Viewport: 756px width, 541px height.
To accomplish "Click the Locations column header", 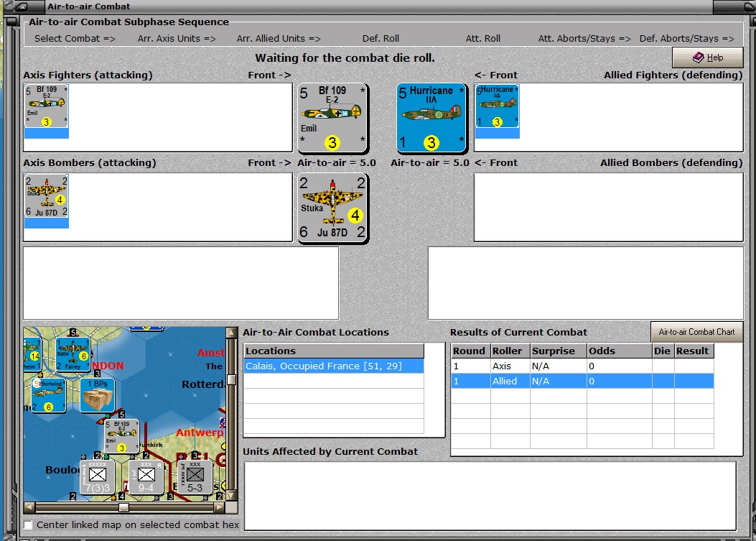I will (x=334, y=351).
